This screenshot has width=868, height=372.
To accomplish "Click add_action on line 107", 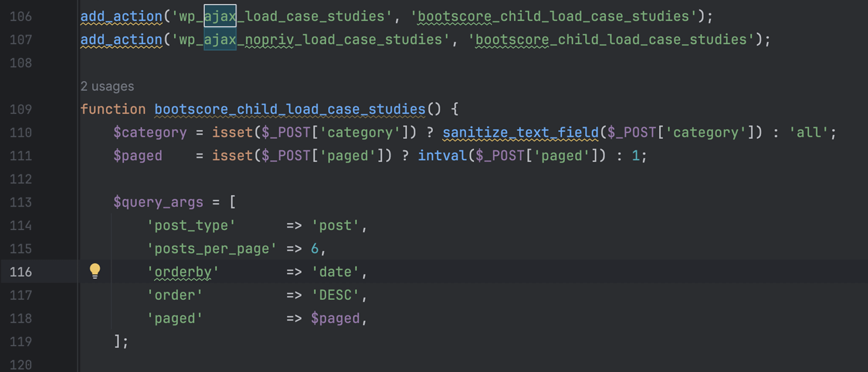I will [x=121, y=40].
